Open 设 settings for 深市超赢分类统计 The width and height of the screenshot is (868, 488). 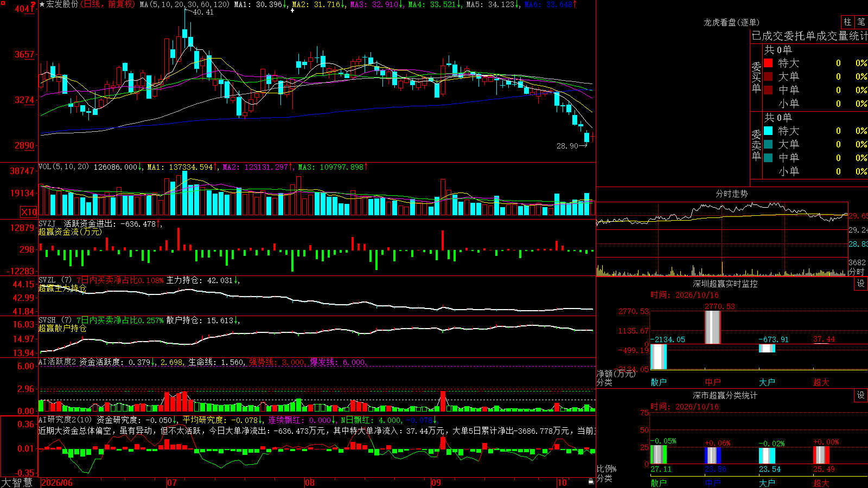pyautogui.click(x=861, y=395)
